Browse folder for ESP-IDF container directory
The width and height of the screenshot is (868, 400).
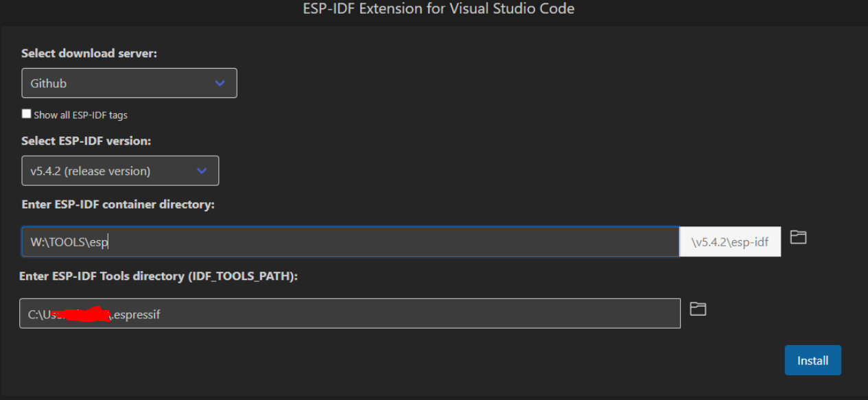coord(798,237)
